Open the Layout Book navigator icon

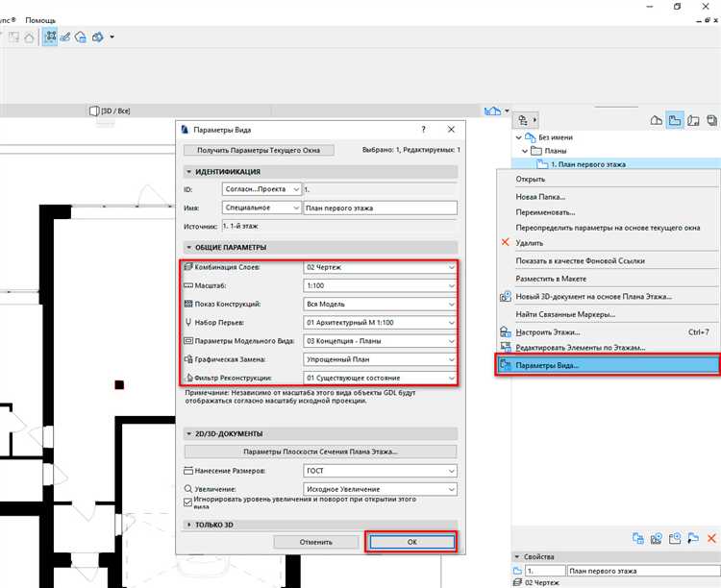(x=693, y=120)
